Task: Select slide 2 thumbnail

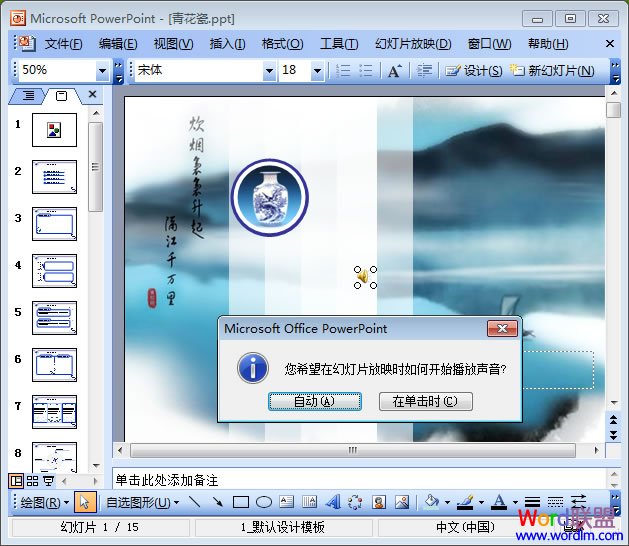Action: point(55,177)
